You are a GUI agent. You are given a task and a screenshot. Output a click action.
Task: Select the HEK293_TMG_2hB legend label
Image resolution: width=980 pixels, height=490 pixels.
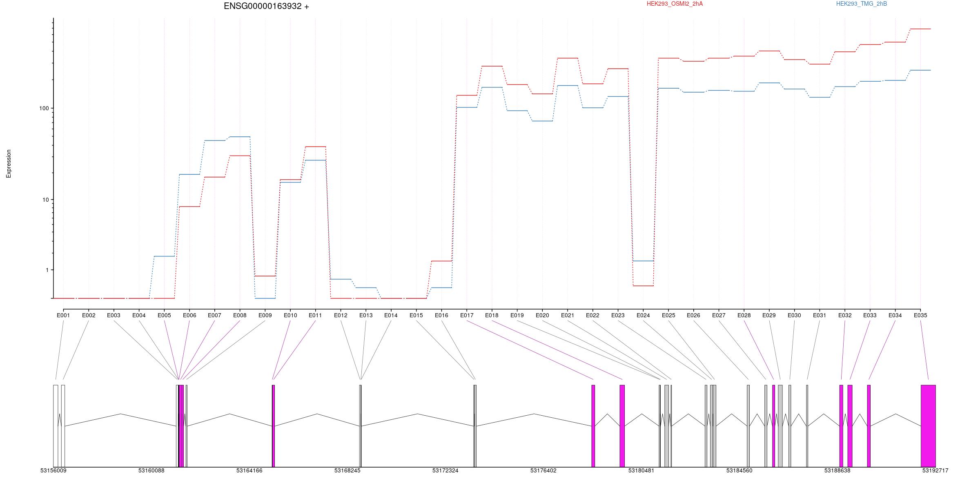point(862,4)
